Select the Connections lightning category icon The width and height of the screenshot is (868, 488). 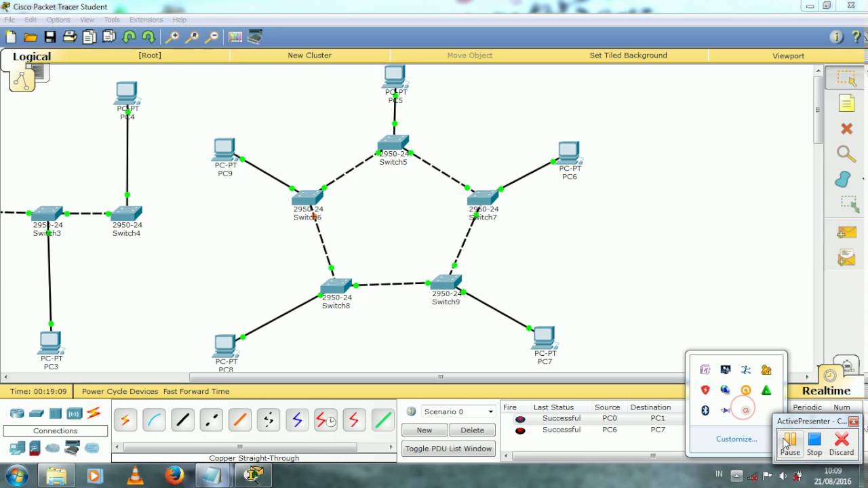click(94, 413)
